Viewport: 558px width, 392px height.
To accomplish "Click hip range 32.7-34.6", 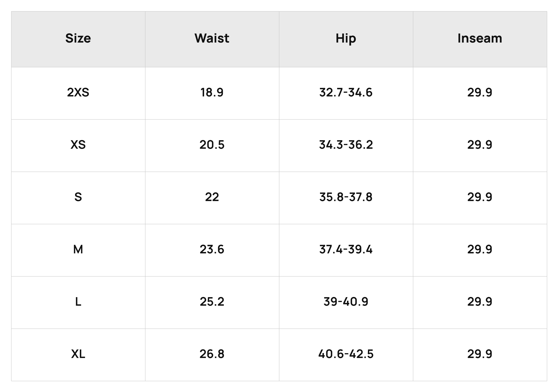I will tap(346, 92).
